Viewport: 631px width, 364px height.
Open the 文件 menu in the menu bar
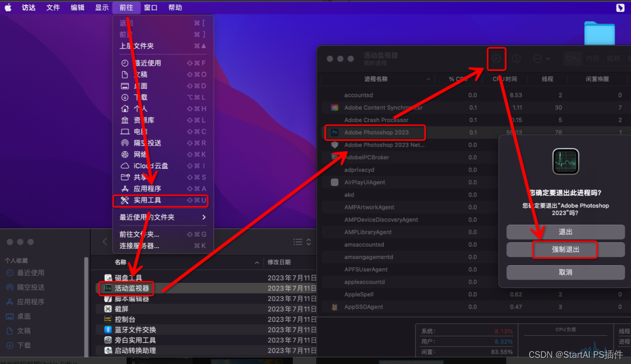point(53,8)
